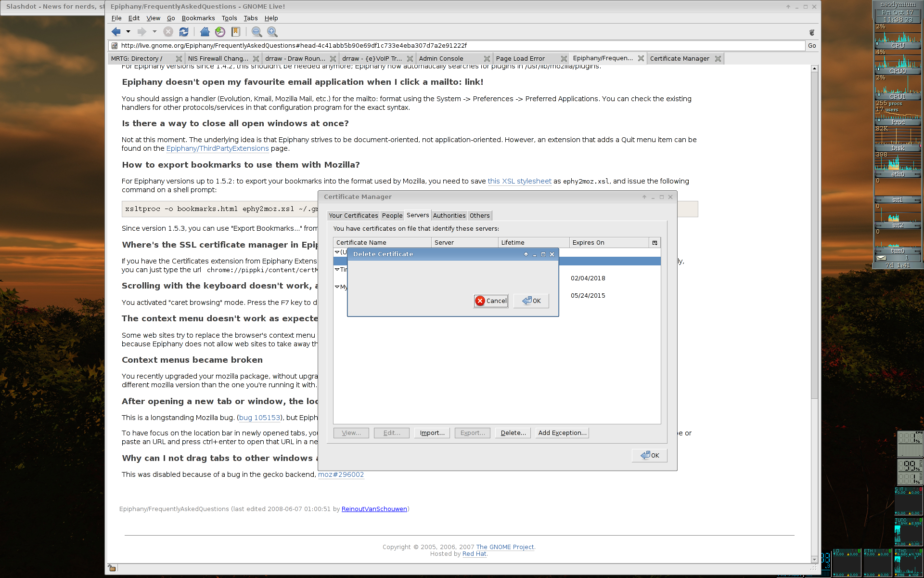The image size is (924, 578).
Task: Close the MRTG: Directory tab
Action: pos(179,59)
